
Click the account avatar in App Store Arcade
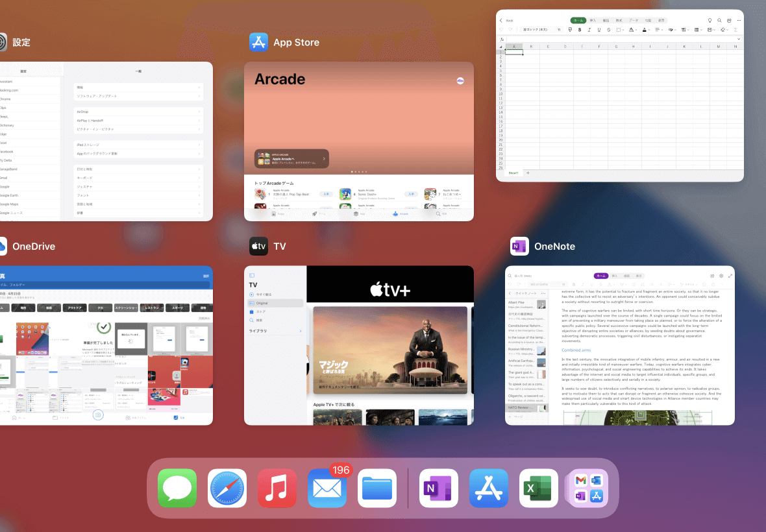[460, 81]
